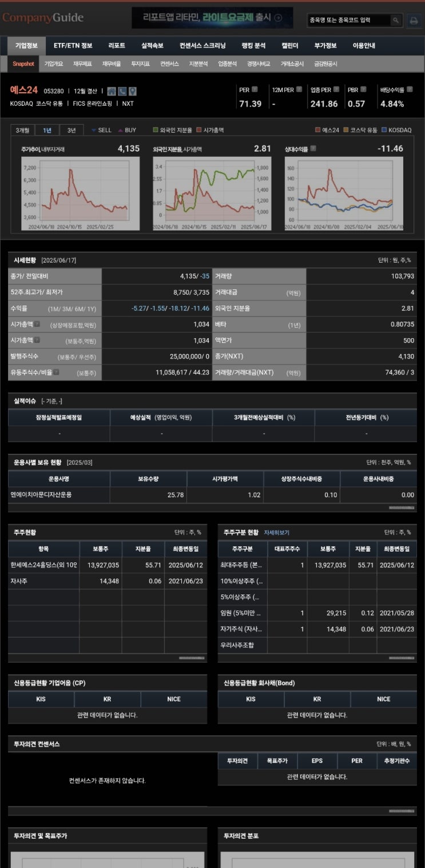425x868 pixels.
Task: Open the 실적속보 menu
Action: [x=152, y=45]
